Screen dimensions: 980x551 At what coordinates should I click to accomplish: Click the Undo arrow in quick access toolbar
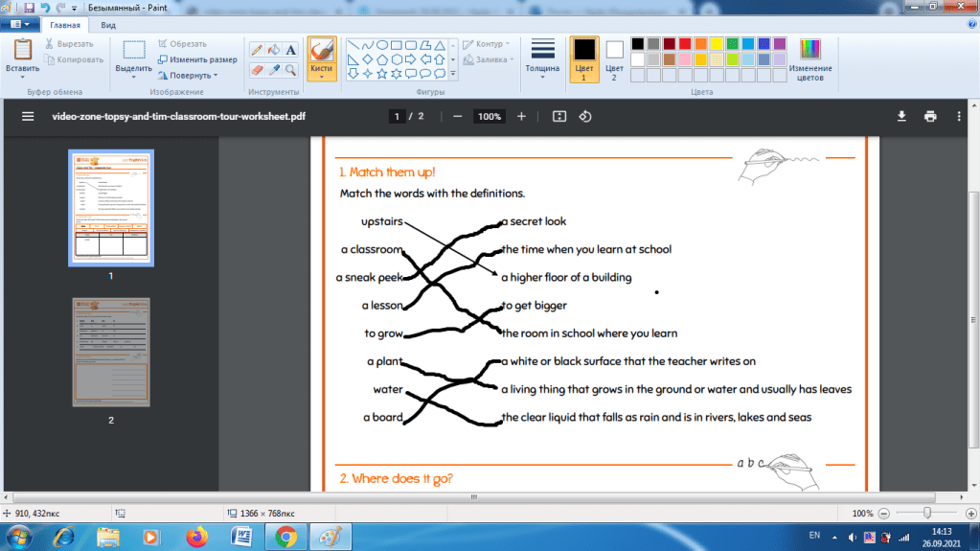click(44, 7)
